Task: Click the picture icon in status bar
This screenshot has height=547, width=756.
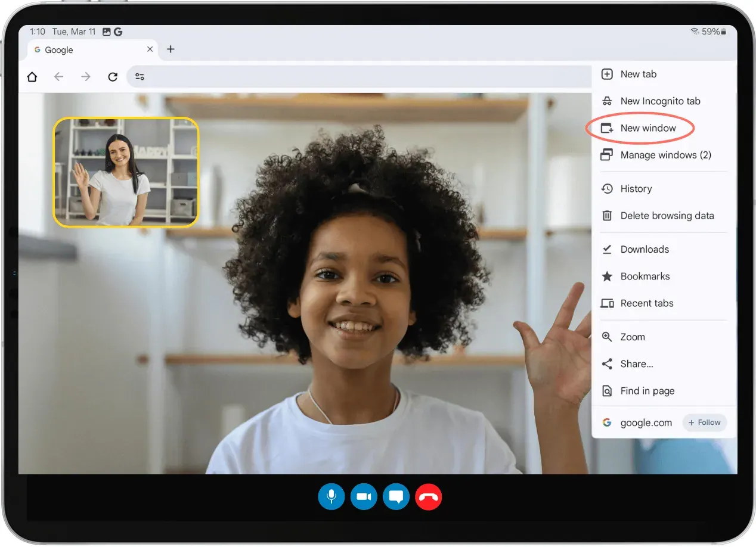Action: point(107,32)
